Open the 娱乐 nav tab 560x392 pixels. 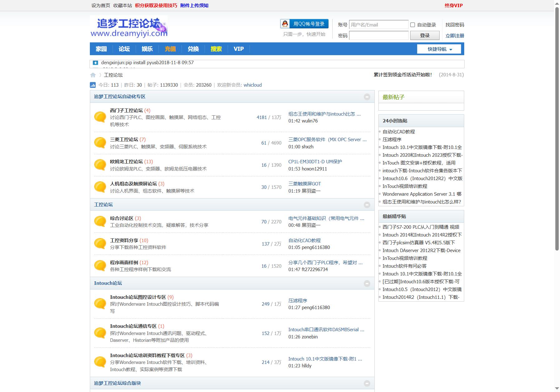click(x=147, y=49)
